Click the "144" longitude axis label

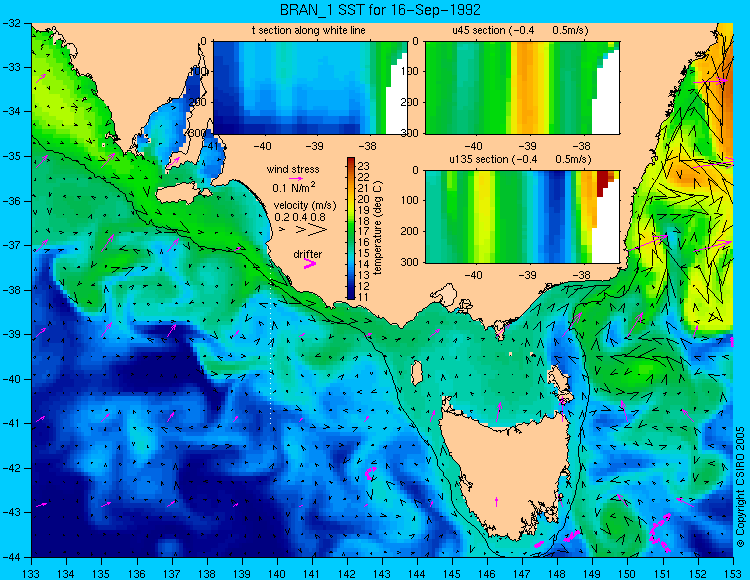point(417,574)
